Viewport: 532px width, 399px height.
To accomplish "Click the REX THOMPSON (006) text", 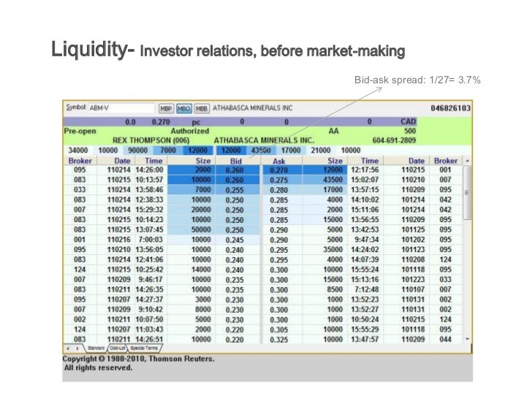I will point(151,140).
